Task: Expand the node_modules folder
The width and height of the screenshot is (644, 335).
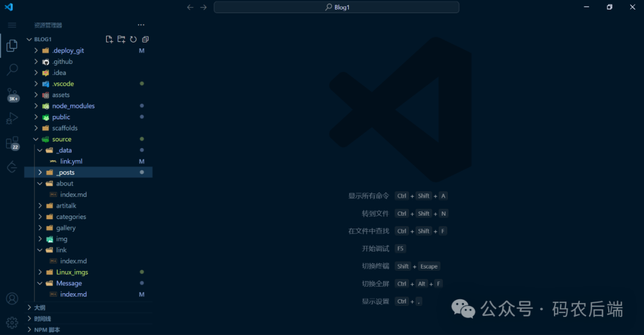Action: point(36,106)
